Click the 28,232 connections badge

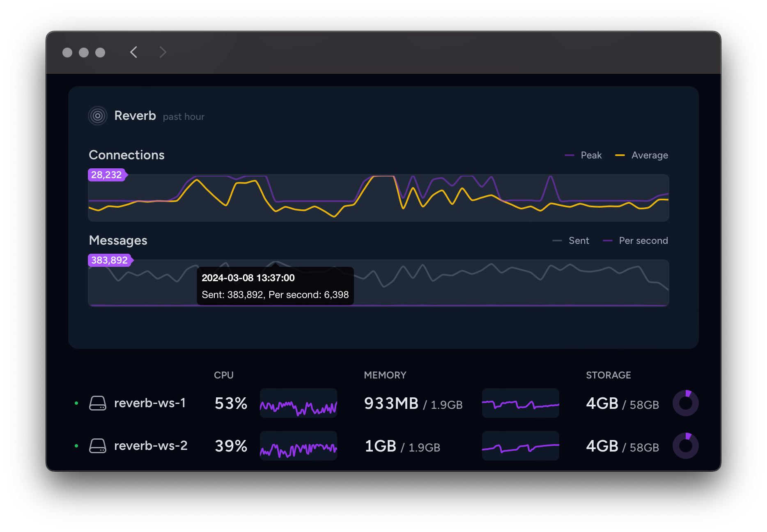(x=106, y=175)
